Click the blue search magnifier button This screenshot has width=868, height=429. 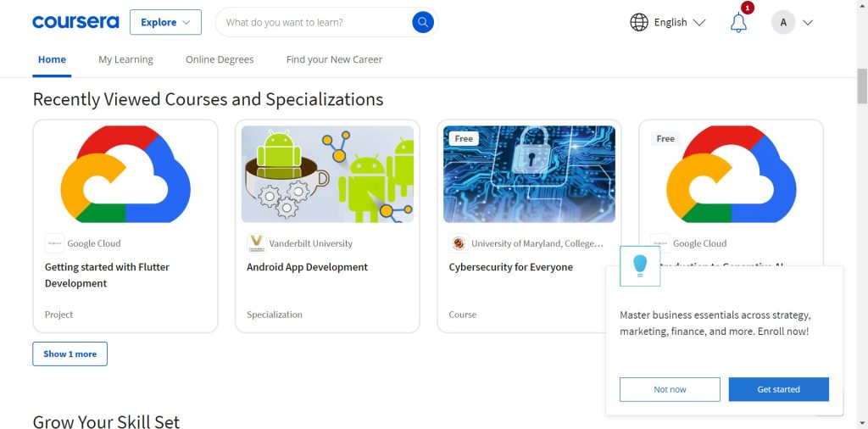[x=422, y=22]
